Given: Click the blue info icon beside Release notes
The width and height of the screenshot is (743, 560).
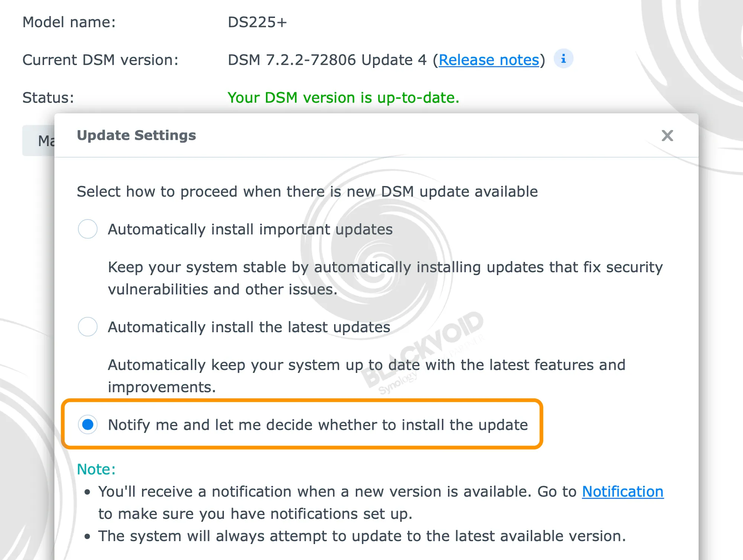Looking at the screenshot, I should 563,59.
